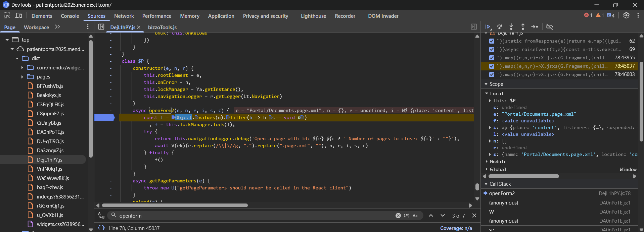Clear the openform search text
This screenshot has height=232, width=644.
click(x=398, y=216)
